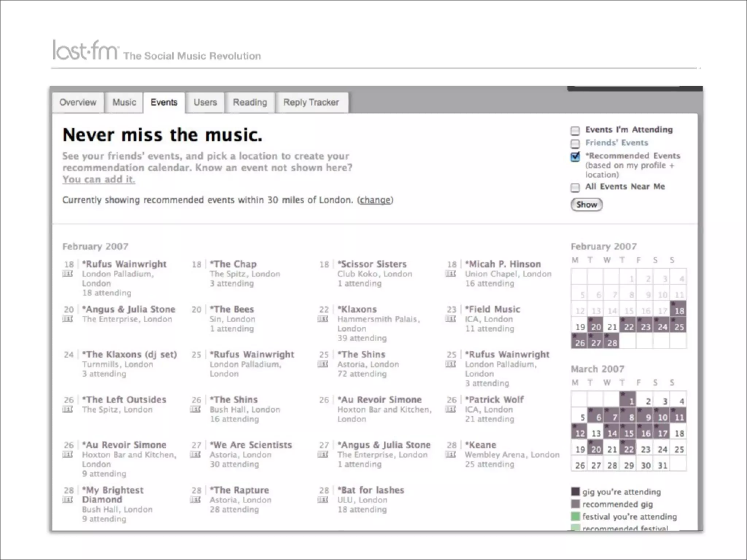
Task: Select February 20 in the calendar
Action: pos(596,325)
